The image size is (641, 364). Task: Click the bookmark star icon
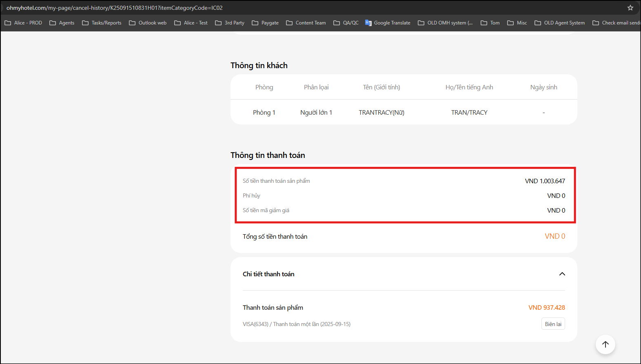(630, 8)
